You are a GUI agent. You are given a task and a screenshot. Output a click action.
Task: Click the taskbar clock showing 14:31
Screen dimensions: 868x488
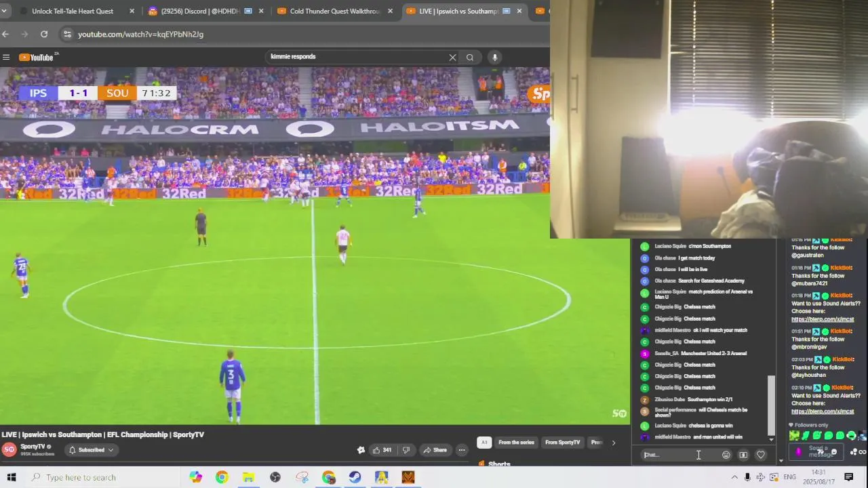point(818,477)
